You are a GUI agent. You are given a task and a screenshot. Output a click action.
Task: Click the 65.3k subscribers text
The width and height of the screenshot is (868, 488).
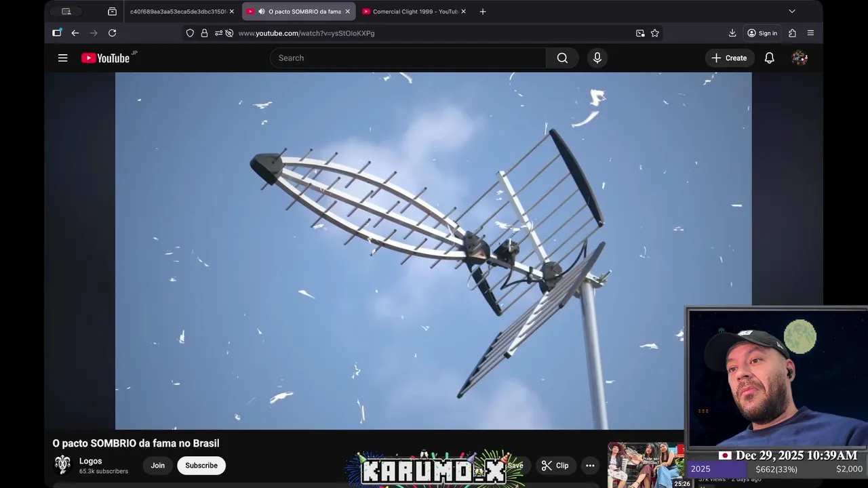[104, 471]
